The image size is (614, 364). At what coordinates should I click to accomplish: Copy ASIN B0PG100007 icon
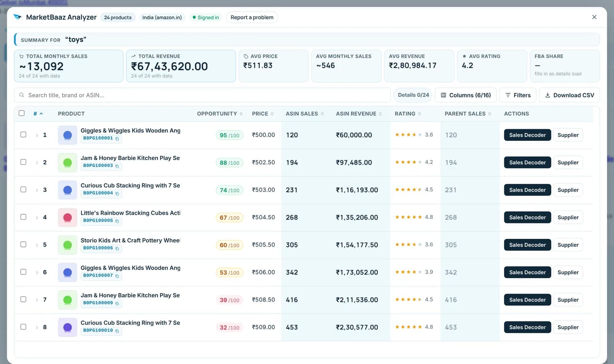coord(117,276)
